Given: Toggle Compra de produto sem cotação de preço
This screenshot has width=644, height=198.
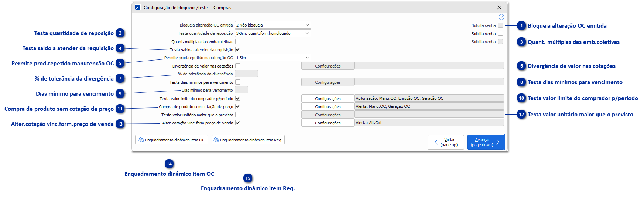Looking at the screenshot, I should [238, 106].
